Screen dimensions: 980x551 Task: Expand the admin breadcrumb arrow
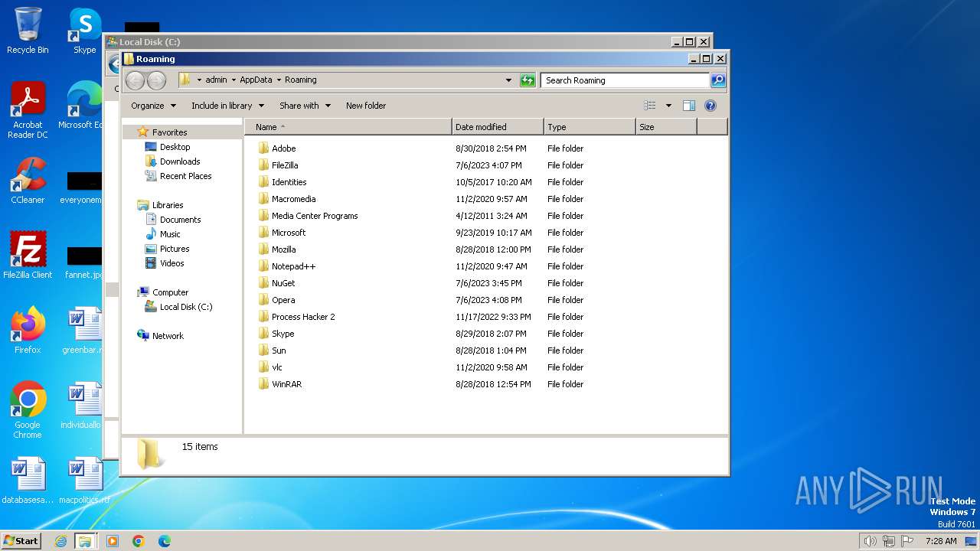234,80
